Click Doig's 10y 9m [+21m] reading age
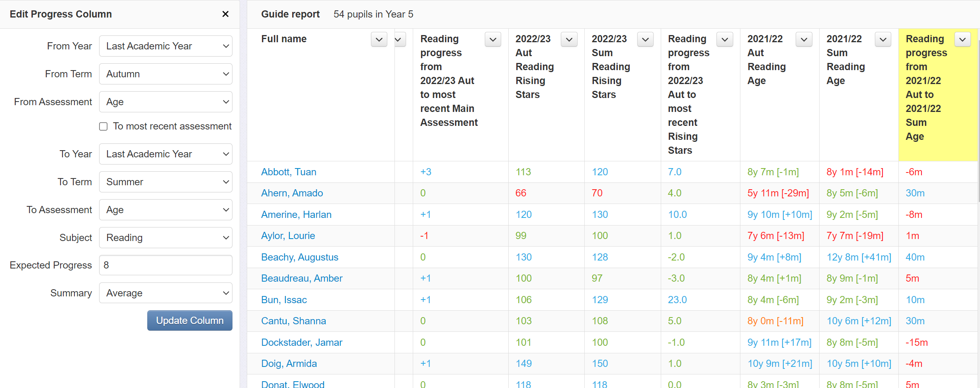The image size is (980, 388). 779,364
